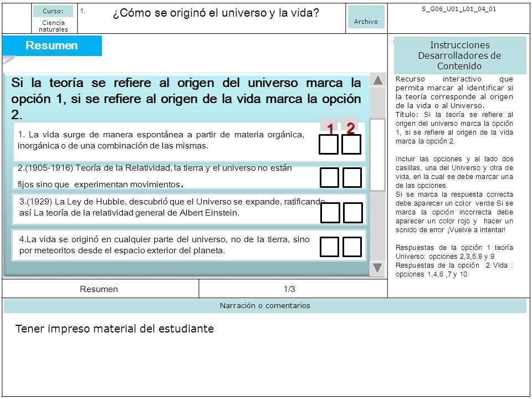532x399 pixels.
Task: Click the Resumen footer cell
Action: point(99,289)
